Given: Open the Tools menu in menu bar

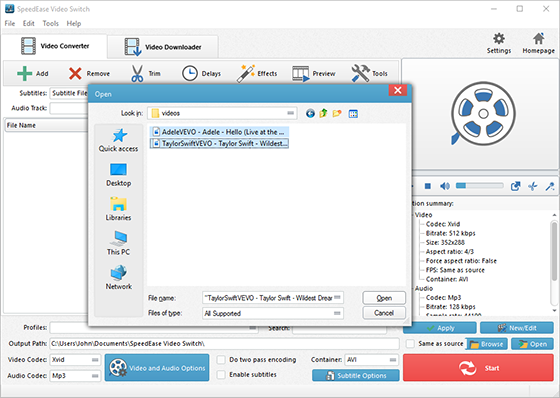Looking at the screenshot, I should [x=50, y=24].
